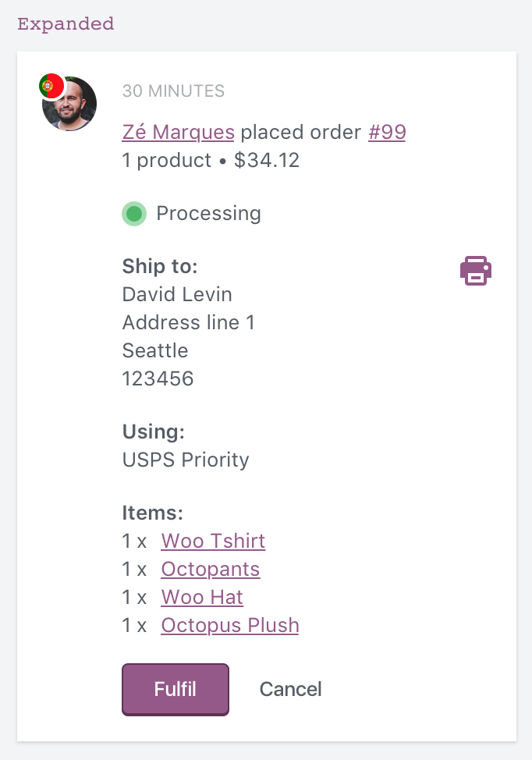Click the Expanded section header

[x=66, y=24]
